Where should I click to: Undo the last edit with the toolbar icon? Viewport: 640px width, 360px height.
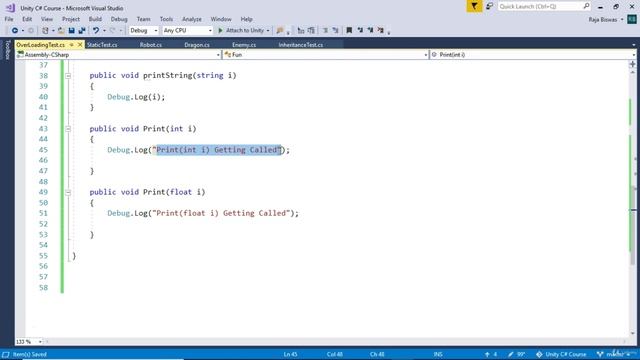tap(96, 31)
